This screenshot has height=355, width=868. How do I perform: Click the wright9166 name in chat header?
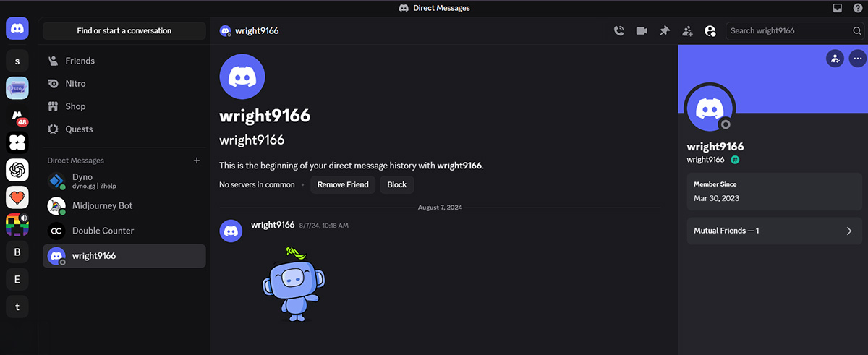[257, 31]
